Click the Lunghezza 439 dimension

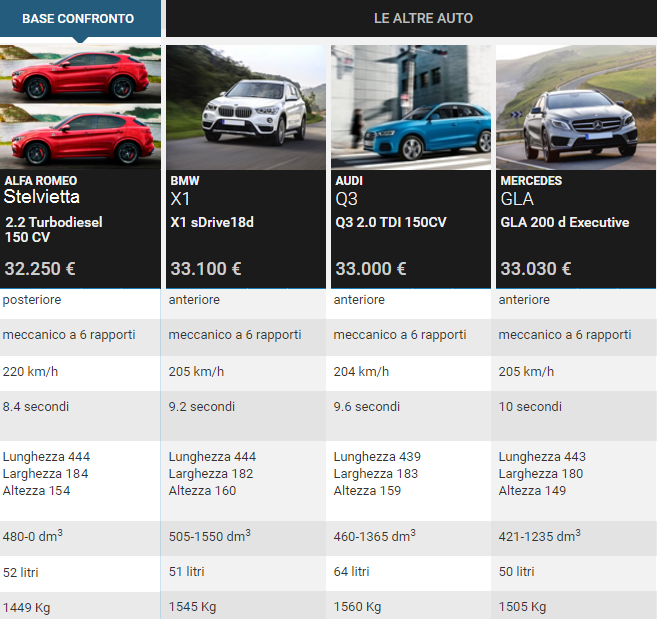377,457
